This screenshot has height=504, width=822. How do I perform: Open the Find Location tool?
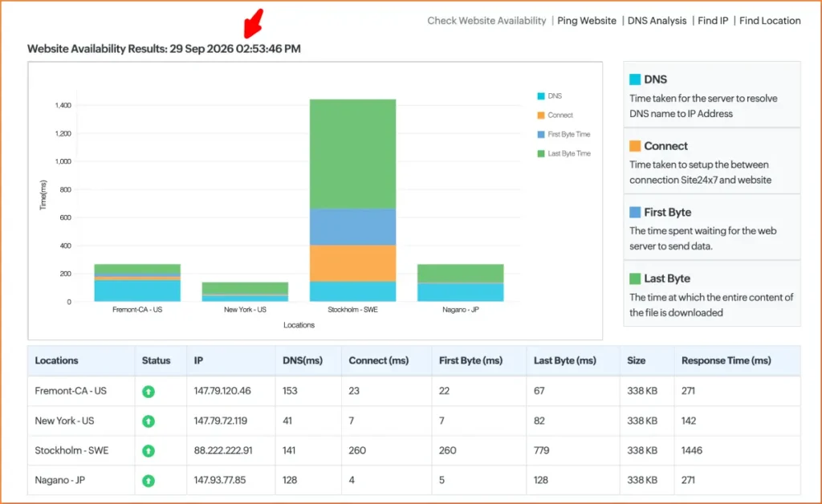tap(770, 21)
